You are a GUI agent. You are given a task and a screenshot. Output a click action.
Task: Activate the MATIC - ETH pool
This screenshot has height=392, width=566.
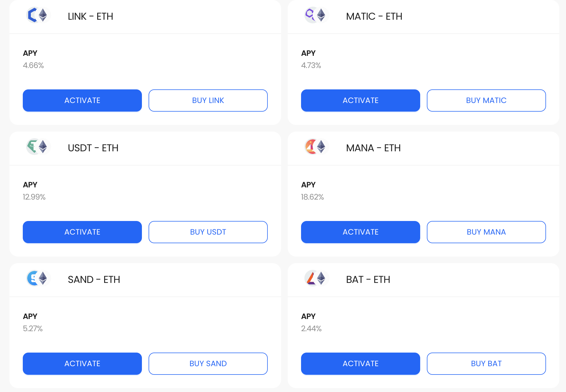pos(360,100)
